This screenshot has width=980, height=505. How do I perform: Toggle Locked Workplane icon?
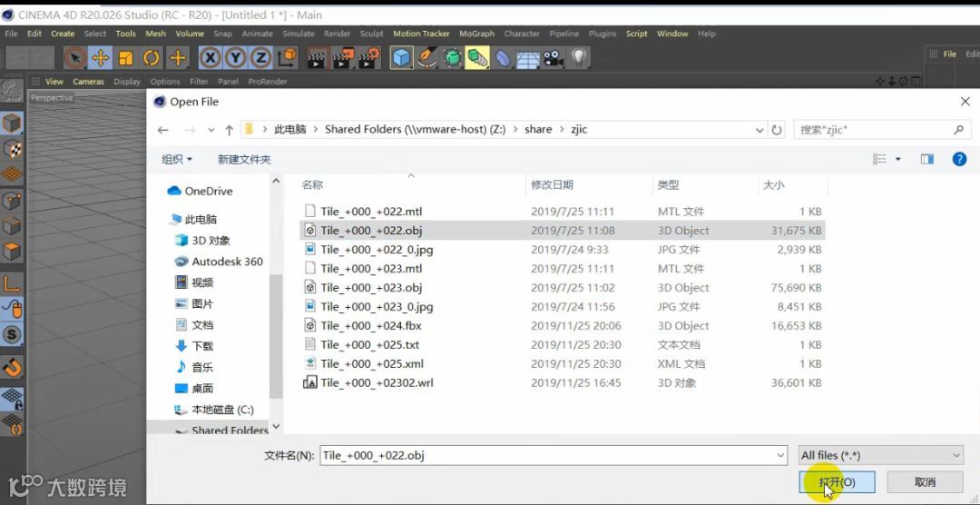(13, 400)
